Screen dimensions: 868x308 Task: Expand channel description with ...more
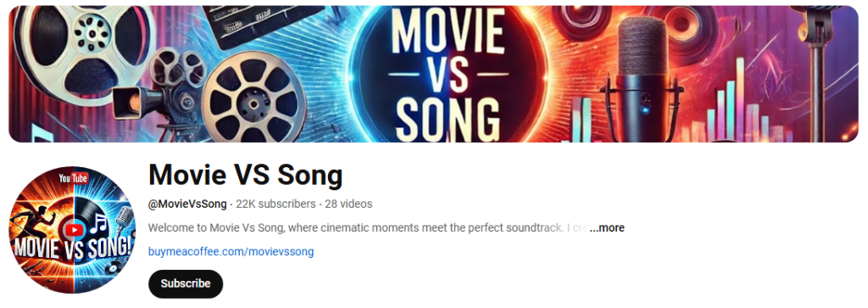tap(607, 227)
